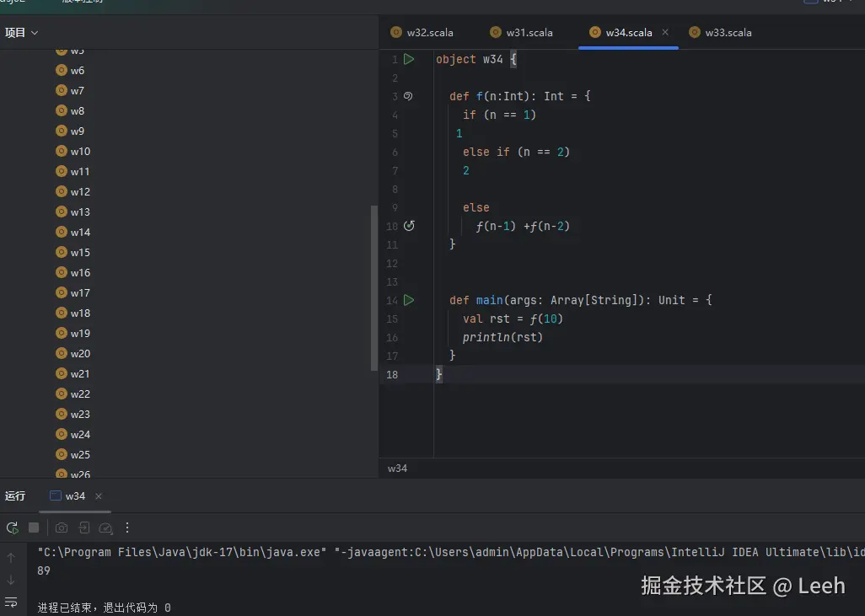Run w34 object via gutter play icon
865x616 pixels.
[410, 59]
